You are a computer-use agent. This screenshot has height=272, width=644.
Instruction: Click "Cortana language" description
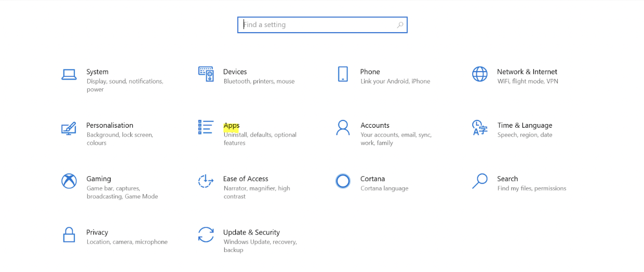click(384, 188)
